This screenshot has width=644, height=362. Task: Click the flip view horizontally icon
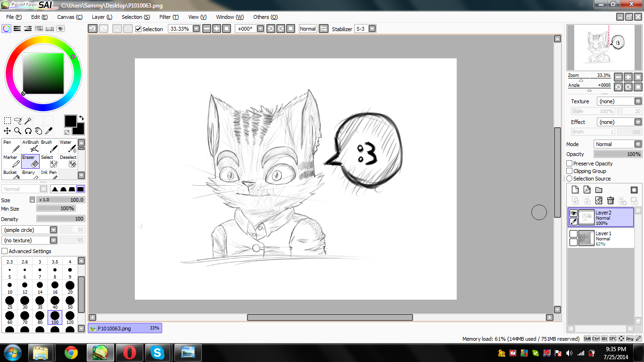[x=323, y=29]
